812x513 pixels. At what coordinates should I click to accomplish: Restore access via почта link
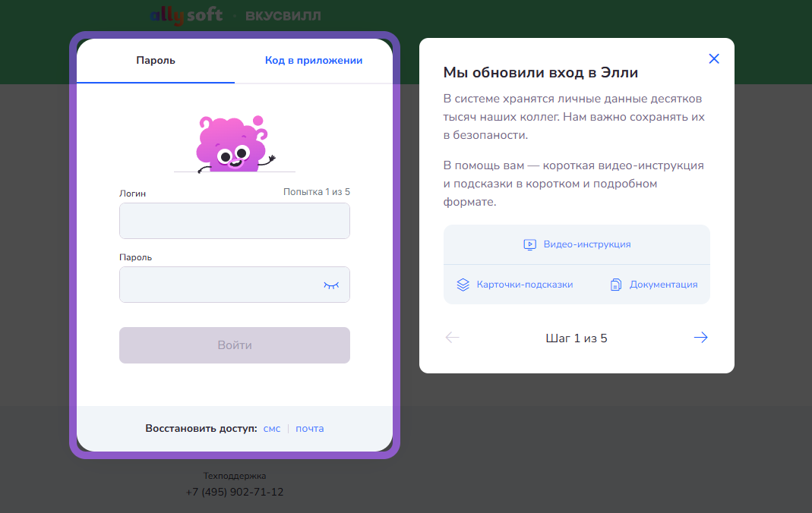310,429
